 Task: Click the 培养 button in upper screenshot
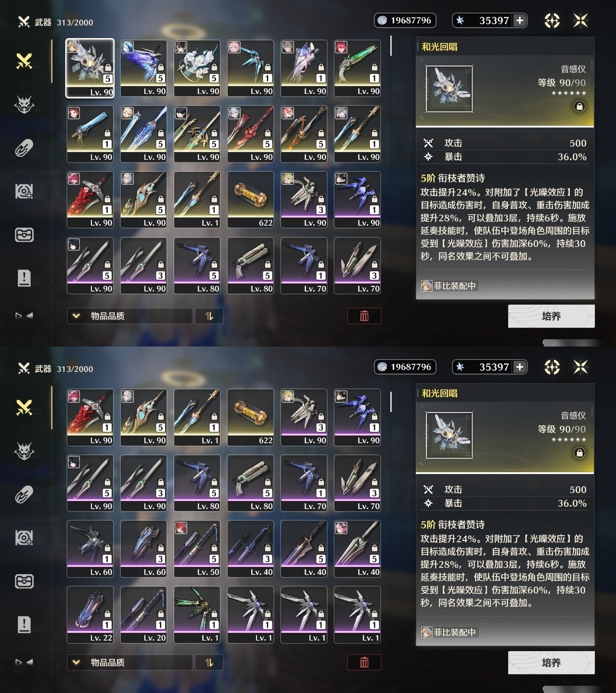click(552, 316)
